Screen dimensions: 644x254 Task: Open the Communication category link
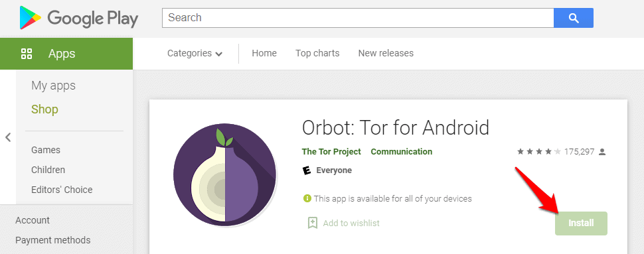401,152
